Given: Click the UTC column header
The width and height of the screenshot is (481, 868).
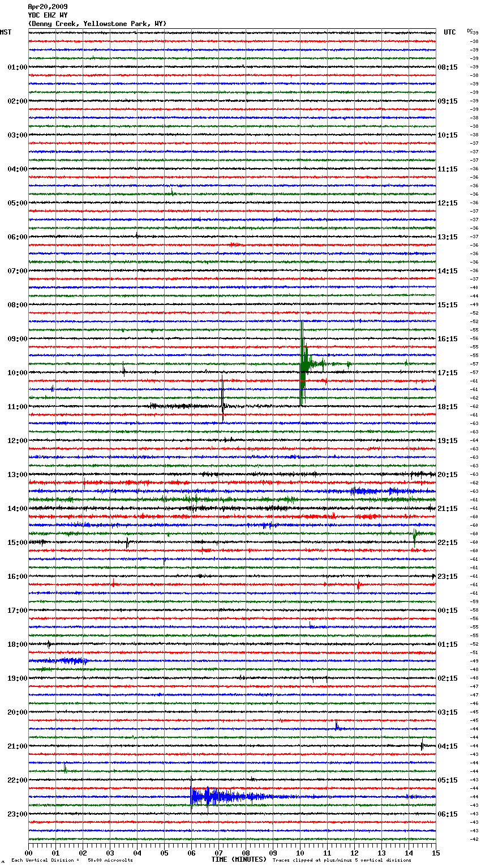Looking at the screenshot, I should point(449,32).
